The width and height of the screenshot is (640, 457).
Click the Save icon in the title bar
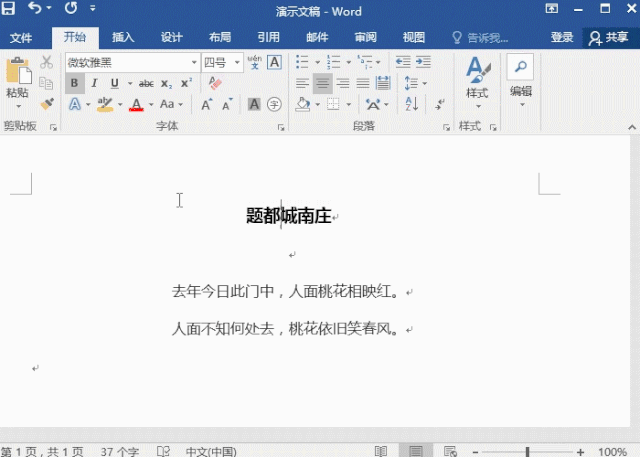[8, 8]
